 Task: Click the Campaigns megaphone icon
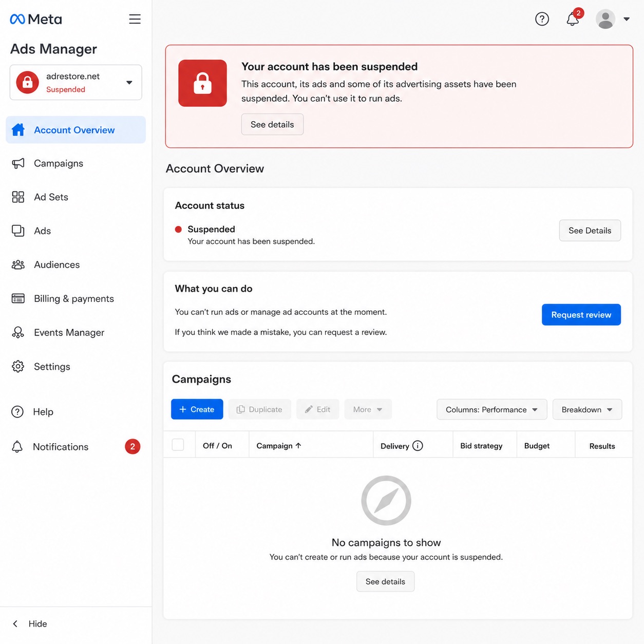pyautogui.click(x=18, y=163)
